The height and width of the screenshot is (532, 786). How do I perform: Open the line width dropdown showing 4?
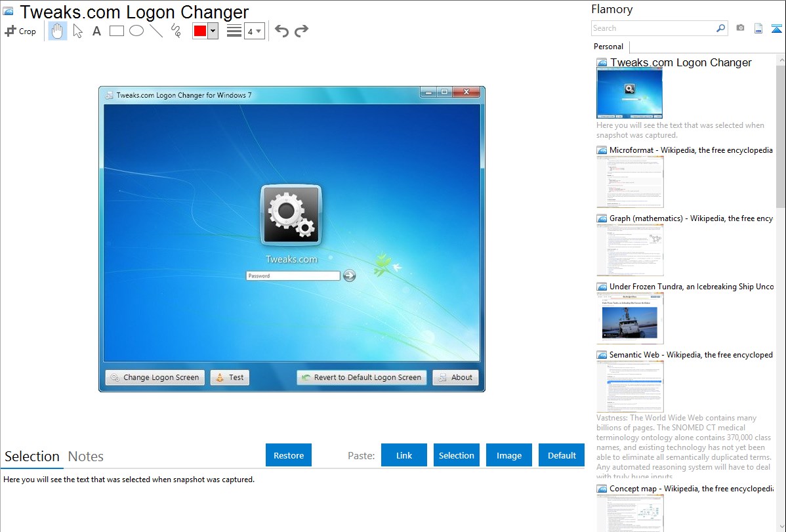pos(255,31)
